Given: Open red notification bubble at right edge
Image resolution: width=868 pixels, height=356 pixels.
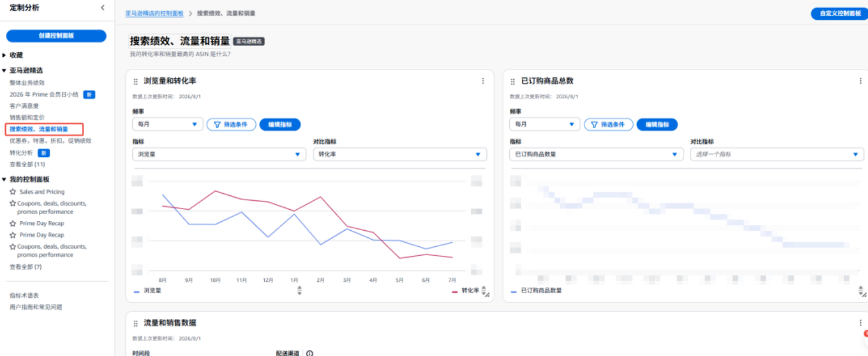Looking at the screenshot, I should tap(866, 333).
